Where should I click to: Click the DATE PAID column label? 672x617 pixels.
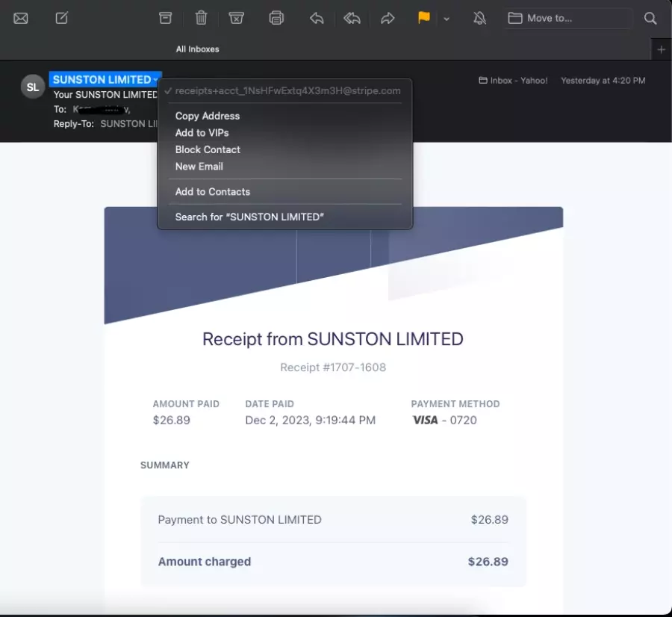coord(270,404)
